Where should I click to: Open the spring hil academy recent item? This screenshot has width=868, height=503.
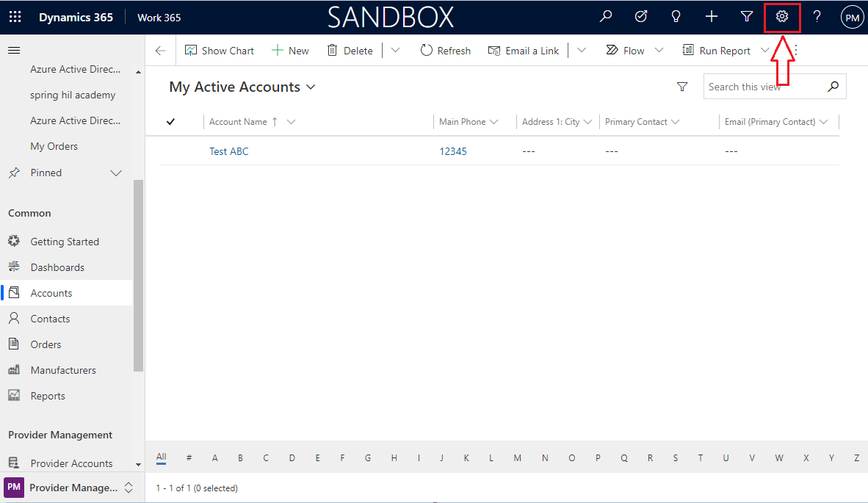click(73, 95)
